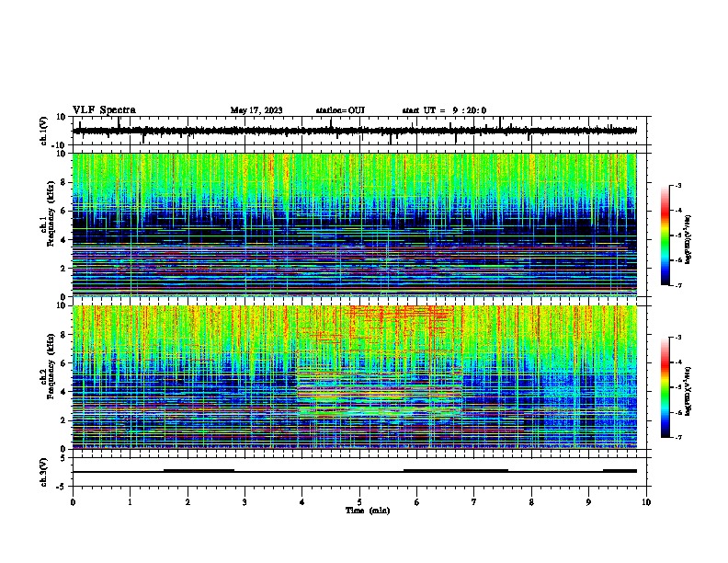This screenshot has width=728, height=563.
Task: Click the ch.1 waveform trace panel
Action: click(x=361, y=131)
